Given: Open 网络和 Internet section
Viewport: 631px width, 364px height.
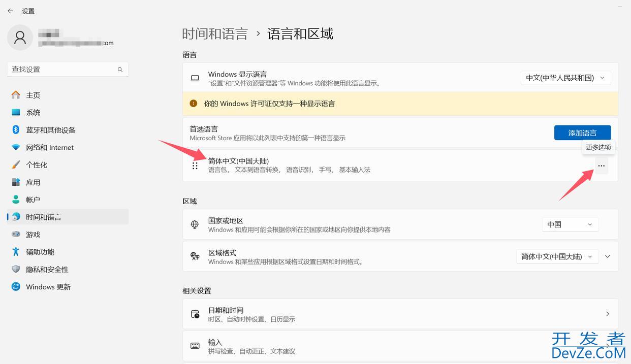Looking at the screenshot, I should 68,147.
